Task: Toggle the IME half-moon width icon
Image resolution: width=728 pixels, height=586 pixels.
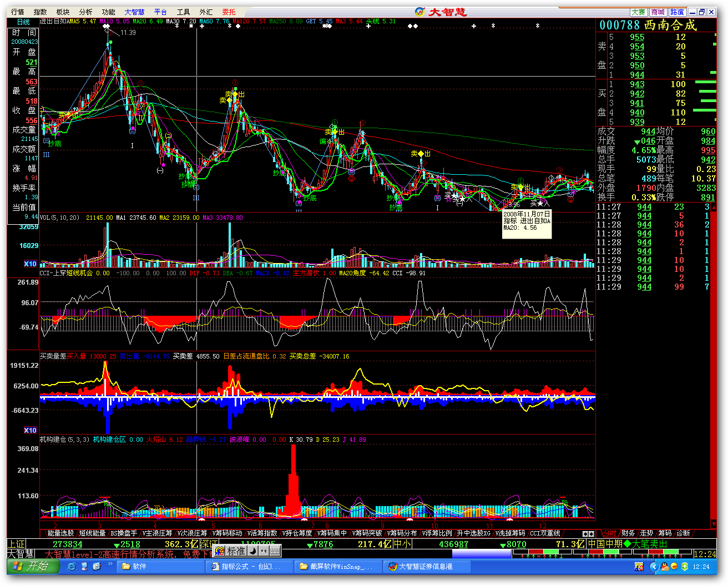Action: click(252, 551)
